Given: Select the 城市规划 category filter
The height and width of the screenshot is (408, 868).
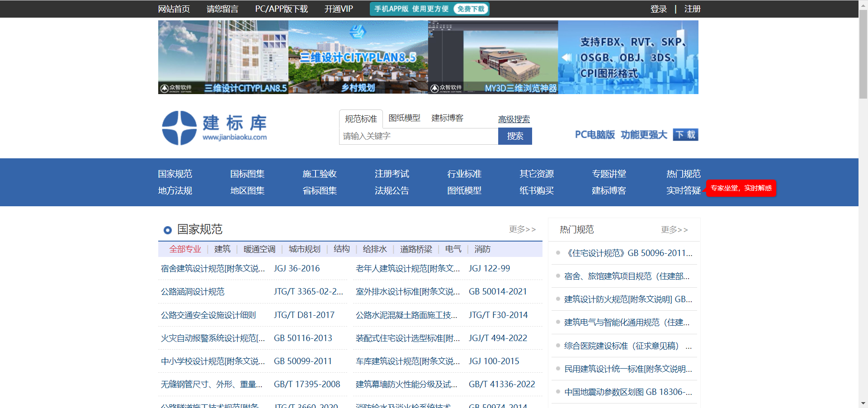Looking at the screenshot, I should (x=305, y=249).
